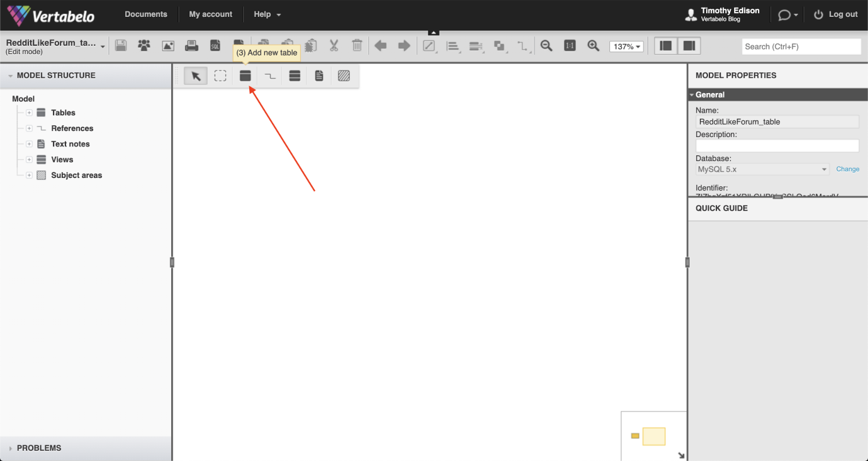
Task: Open the 137% zoom level dropdown
Action: (x=626, y=47)
